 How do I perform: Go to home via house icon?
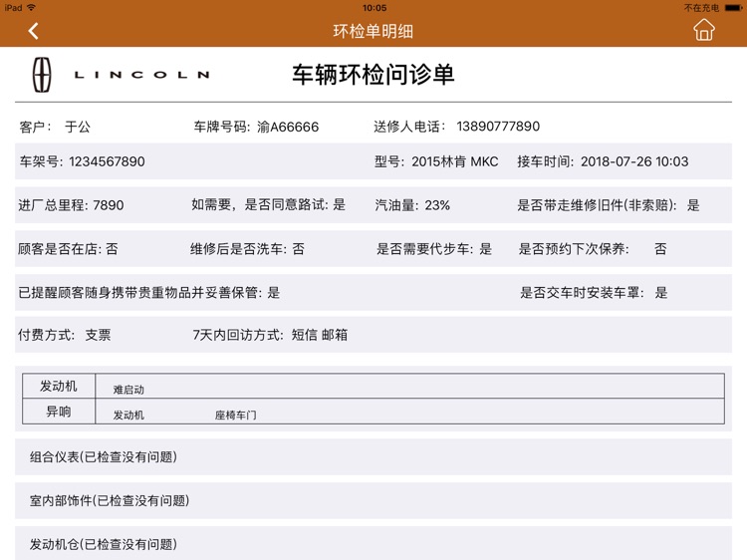703,30
